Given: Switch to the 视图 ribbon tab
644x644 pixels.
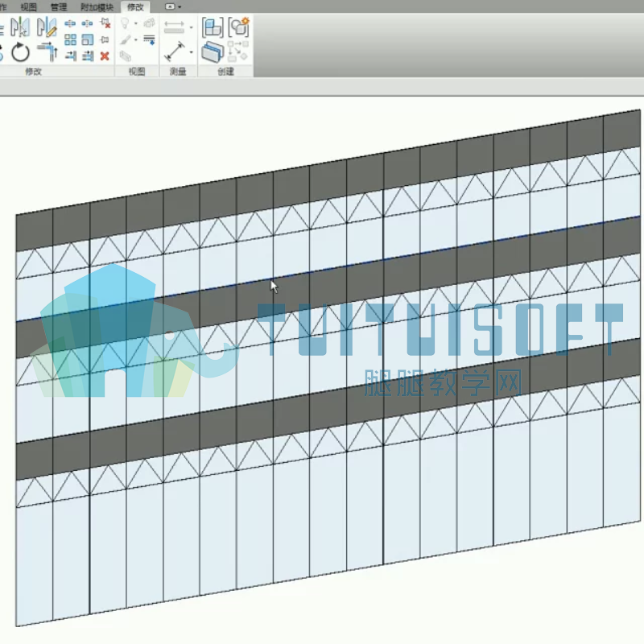Looking at the screenshot, I should tap(29, 7).
